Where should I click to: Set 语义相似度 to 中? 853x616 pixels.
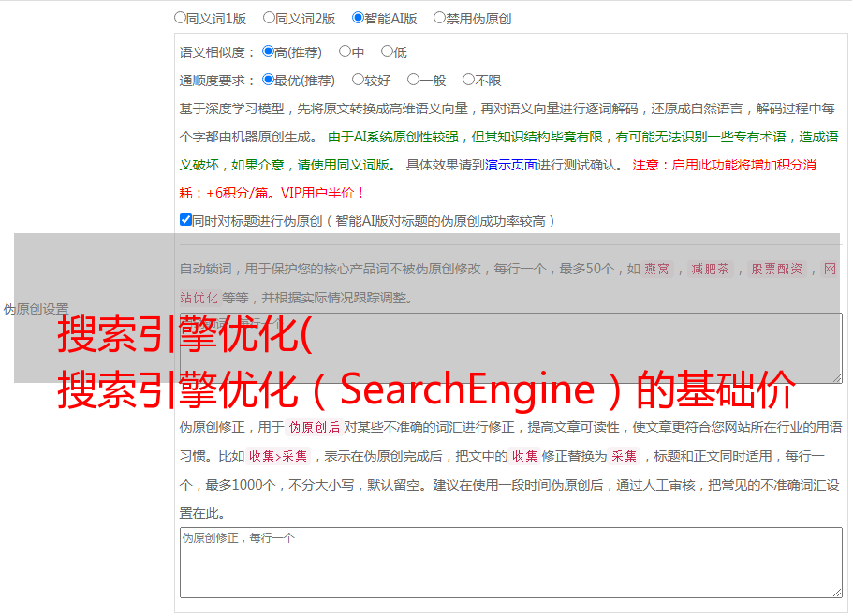click(x=346, y=52)
